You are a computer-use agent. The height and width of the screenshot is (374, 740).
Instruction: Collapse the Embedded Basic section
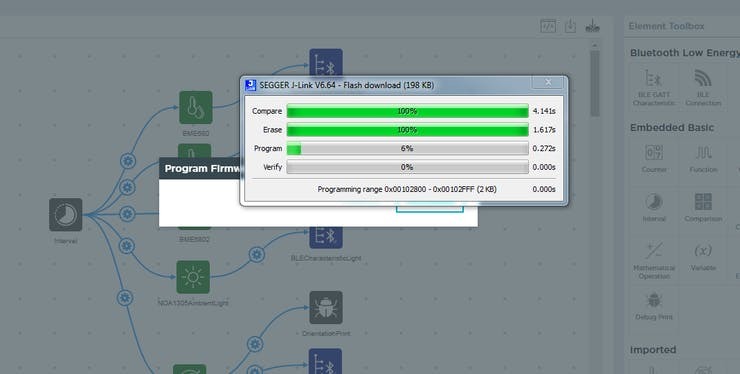pos(672,128)
